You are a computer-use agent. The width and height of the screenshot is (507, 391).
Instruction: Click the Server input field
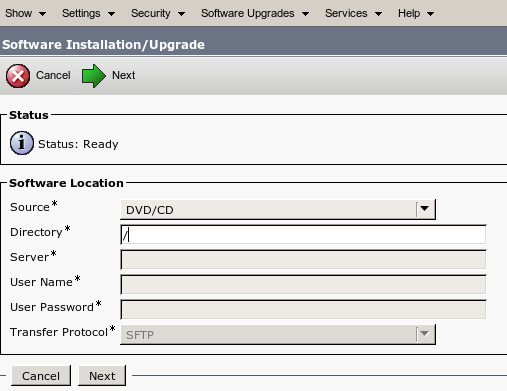303,260
